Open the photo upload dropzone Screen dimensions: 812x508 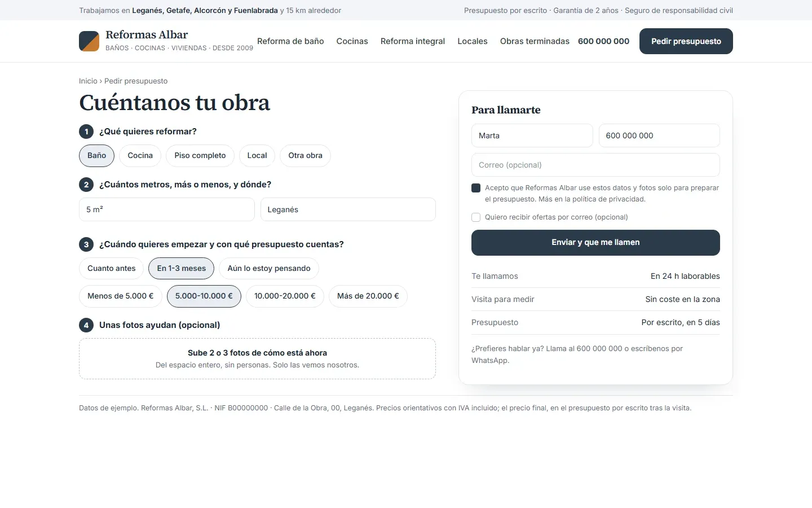click(x=257, y=358)
